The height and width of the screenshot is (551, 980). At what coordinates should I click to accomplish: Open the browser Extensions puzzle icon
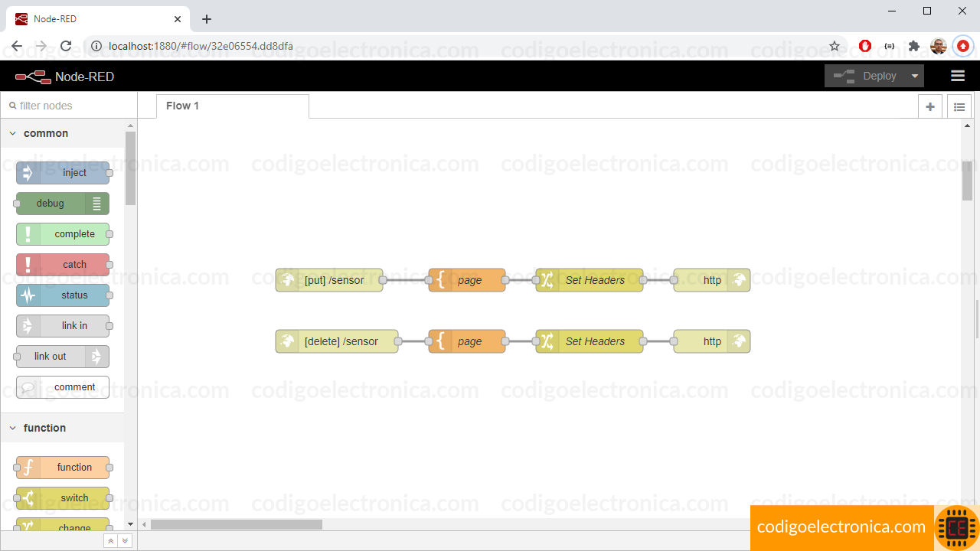(x=914, y=46)
